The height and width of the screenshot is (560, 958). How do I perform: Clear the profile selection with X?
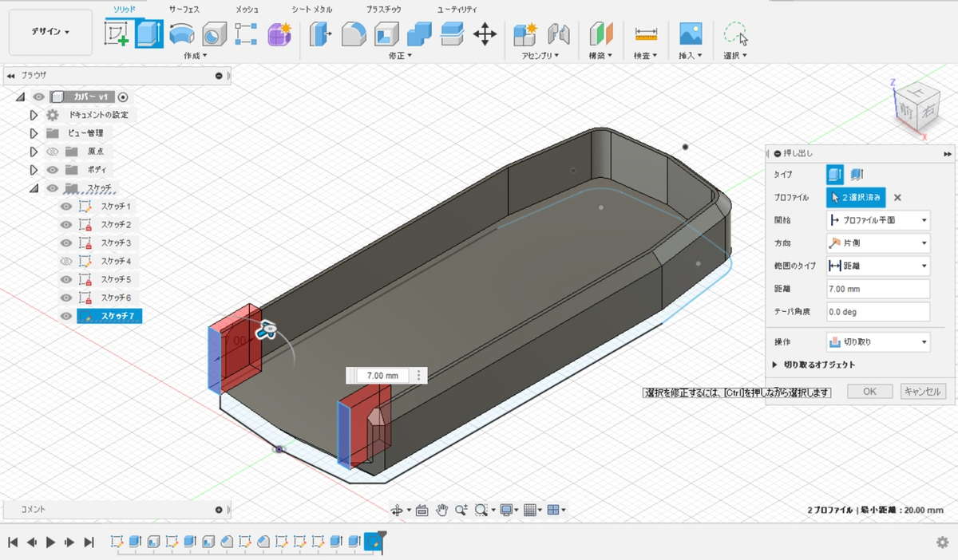pyautogui.click(x=897, y=198)
